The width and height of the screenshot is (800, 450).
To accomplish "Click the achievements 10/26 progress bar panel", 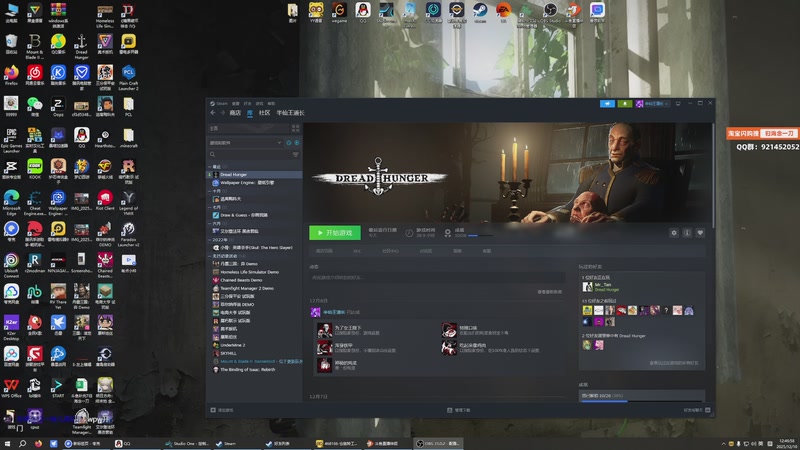I will click(642, 396).
